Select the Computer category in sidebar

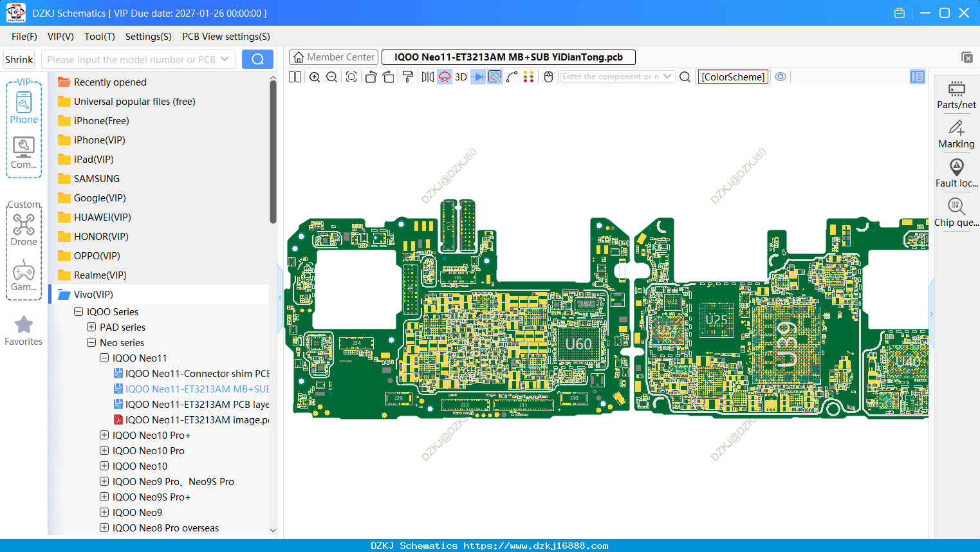pos(24,153)
